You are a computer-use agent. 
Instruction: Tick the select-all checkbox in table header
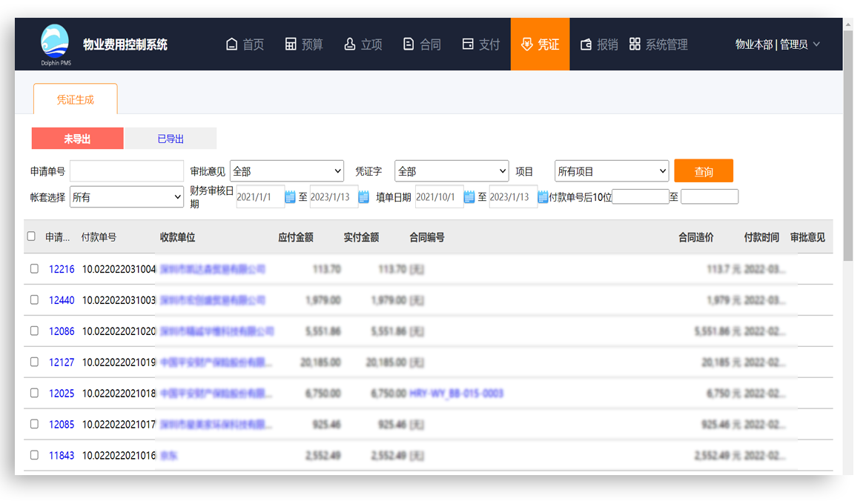[31, 236]
